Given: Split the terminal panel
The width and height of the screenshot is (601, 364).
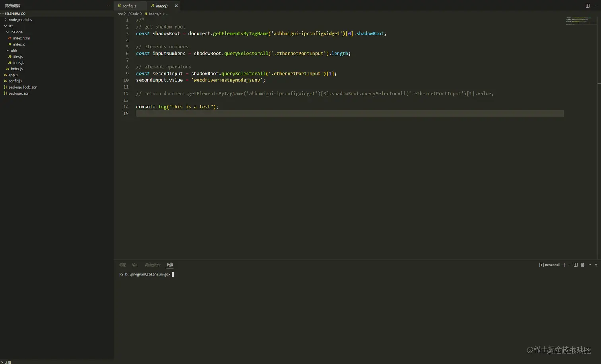Looking at the screenshot, I should pyautogui.click(x=576, y=265).
